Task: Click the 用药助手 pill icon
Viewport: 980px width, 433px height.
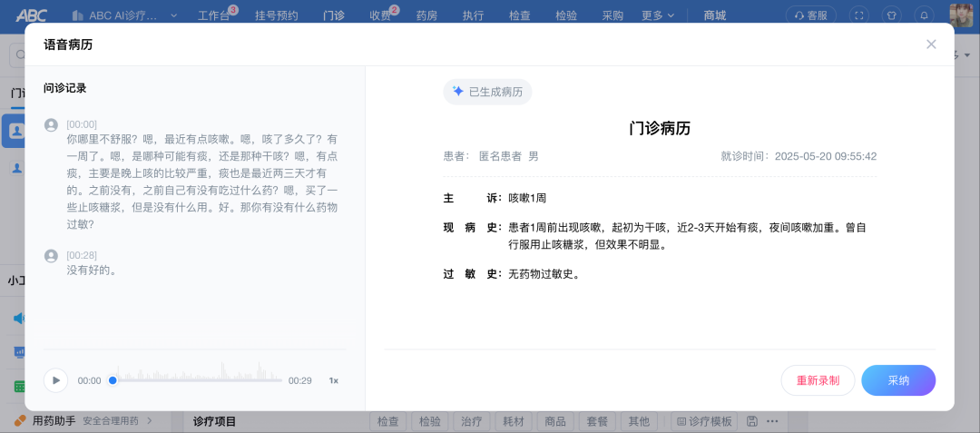Action: tap(20, 420)
